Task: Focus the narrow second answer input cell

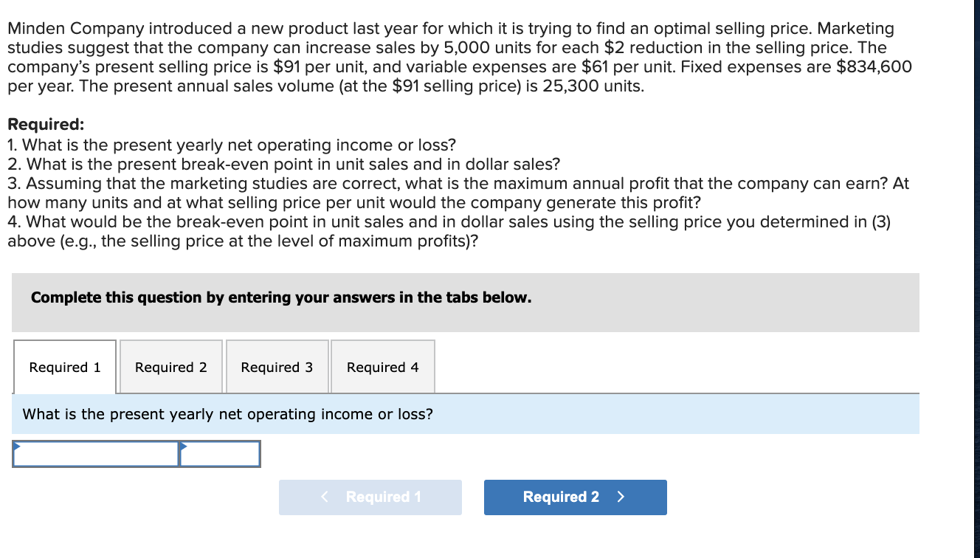Action: pos(220,455)
